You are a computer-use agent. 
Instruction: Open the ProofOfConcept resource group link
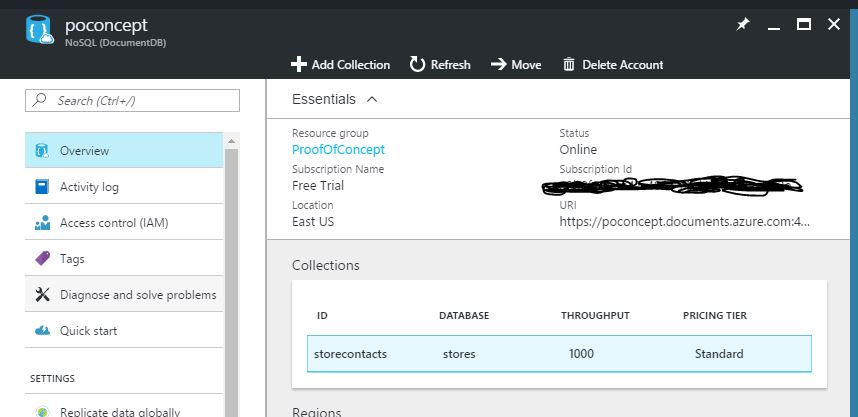(338, 149)
